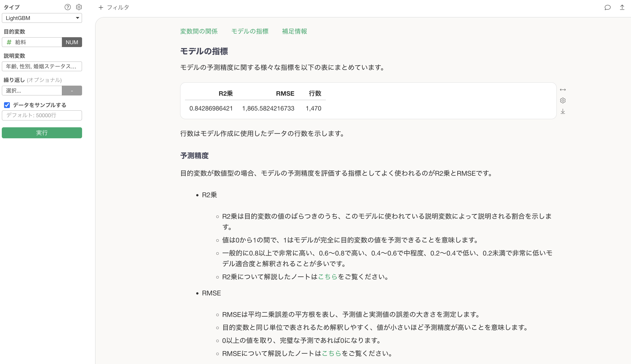This screenshot has height=364, width=631.
Task: Click the help question mark icon
Action: (x=67, y=7)
